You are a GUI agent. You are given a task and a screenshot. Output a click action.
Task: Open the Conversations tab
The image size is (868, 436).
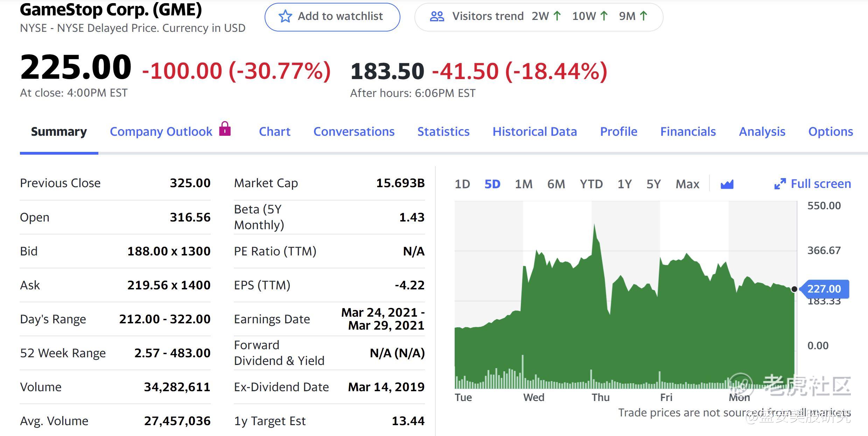click(354, 132)
